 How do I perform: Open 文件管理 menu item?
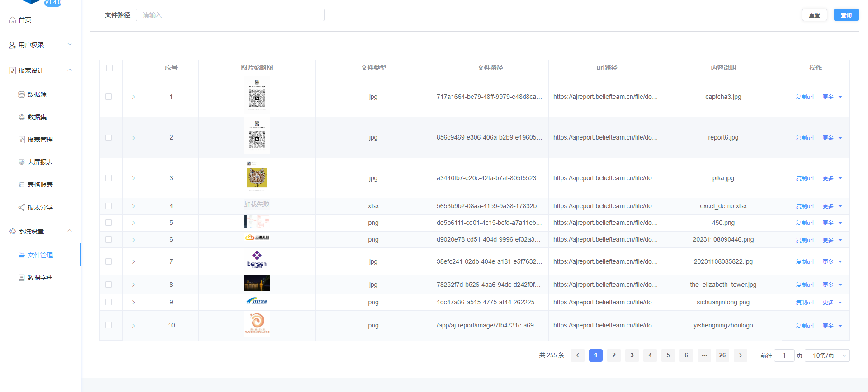[41, 255]
